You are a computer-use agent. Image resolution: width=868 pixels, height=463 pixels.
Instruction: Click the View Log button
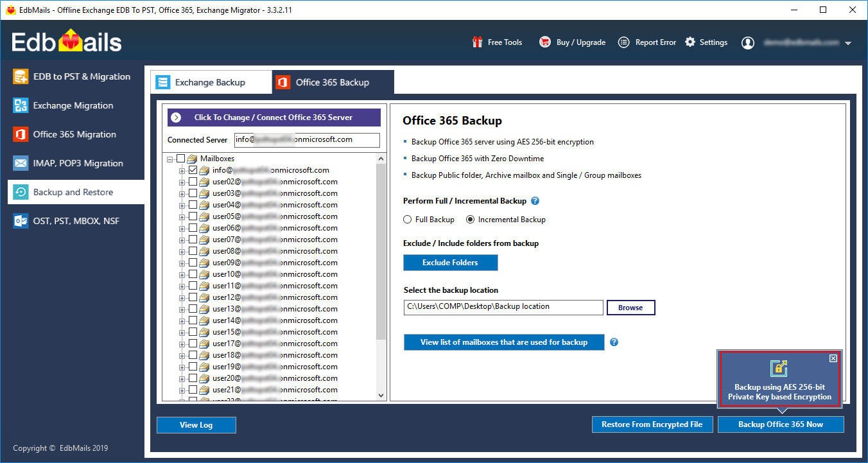[x=196, y=424]
